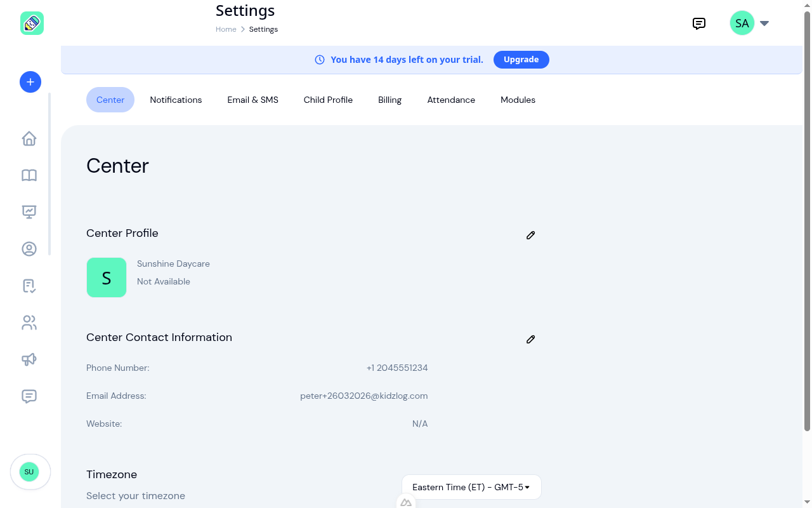812x508 pixels.
Task: Switch to the Notifications tab
Action: click(x=176, y=100)
